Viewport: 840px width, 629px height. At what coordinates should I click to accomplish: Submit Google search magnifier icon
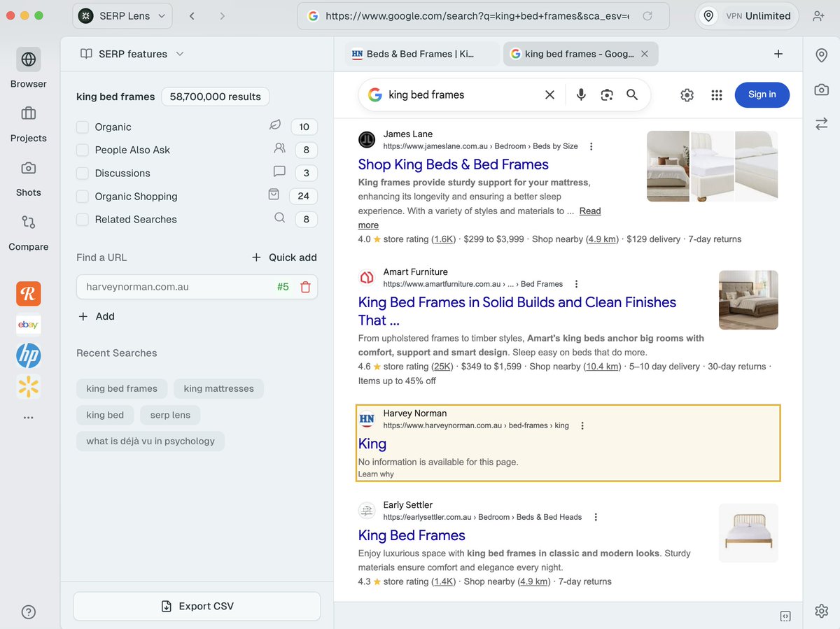coord(632,94)
